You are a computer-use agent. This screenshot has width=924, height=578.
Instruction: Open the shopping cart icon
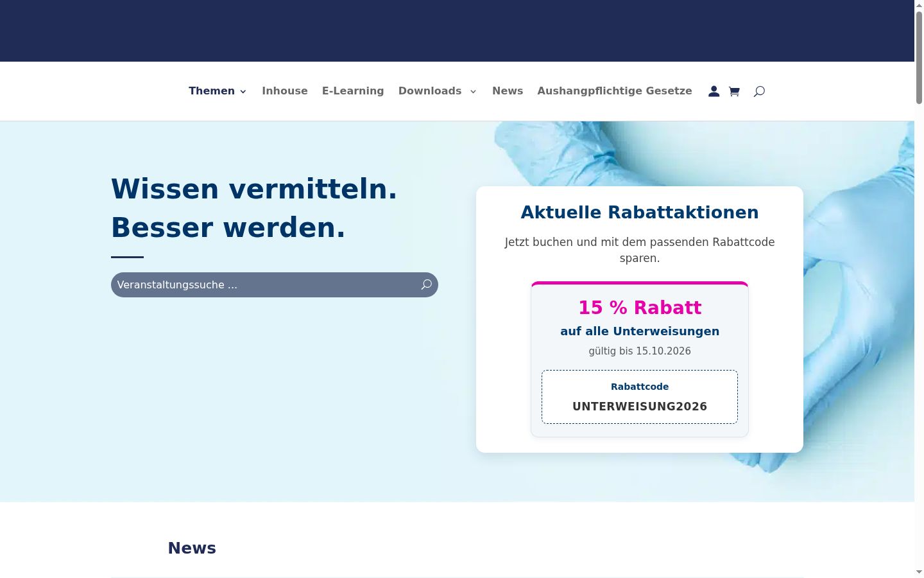pyautogui.click(x=734, y=91)
